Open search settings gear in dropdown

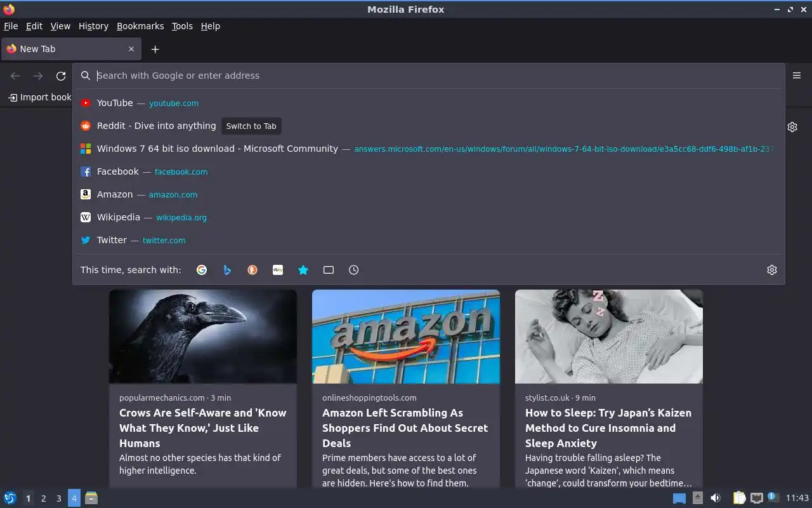tap(772, 270)
